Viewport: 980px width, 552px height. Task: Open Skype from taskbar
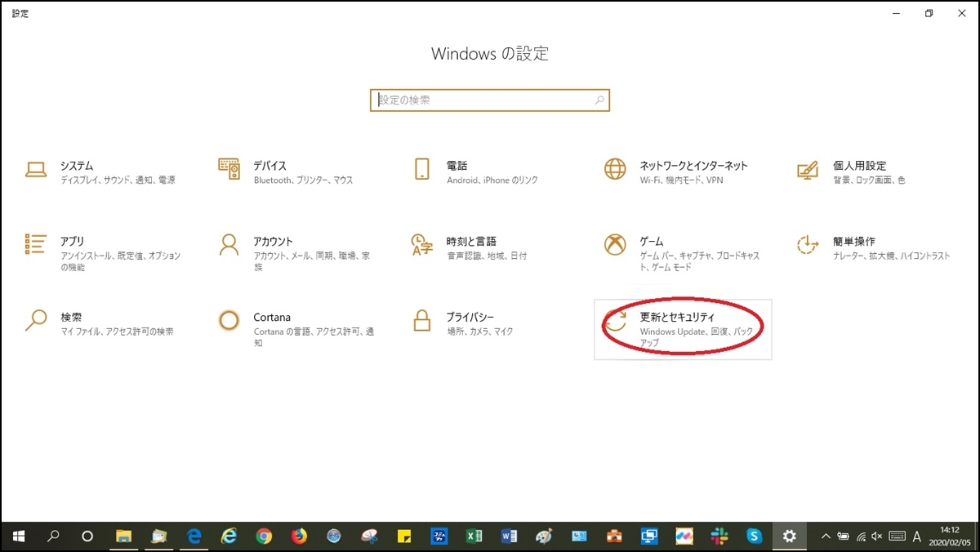point(755,536)
